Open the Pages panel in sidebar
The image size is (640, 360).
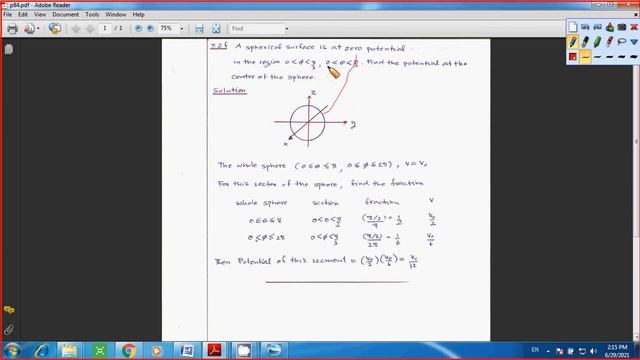[x=9, y=49]
